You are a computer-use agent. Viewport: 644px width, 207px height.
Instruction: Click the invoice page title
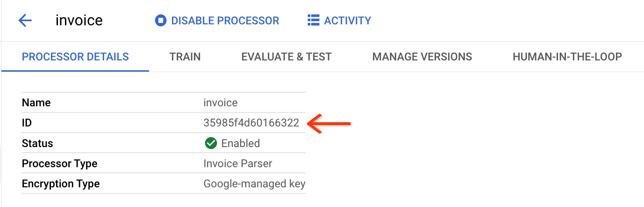click(x=79, y=21)
